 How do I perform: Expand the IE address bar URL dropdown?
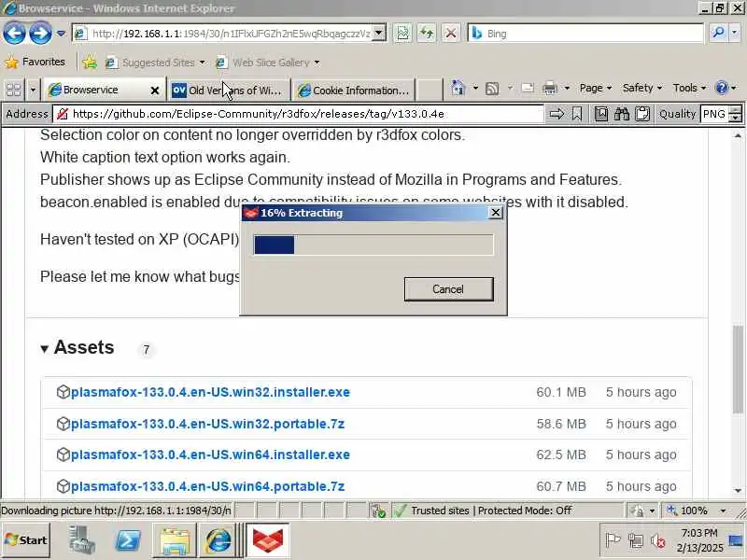[379, 34]
